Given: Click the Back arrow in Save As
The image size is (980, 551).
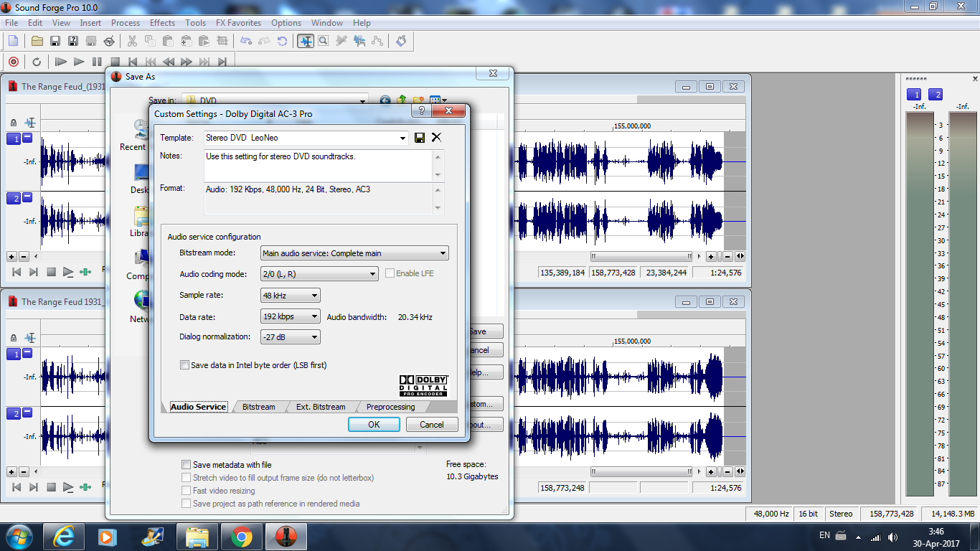Looking at the screenshot, I should click(x=385, y=100).
